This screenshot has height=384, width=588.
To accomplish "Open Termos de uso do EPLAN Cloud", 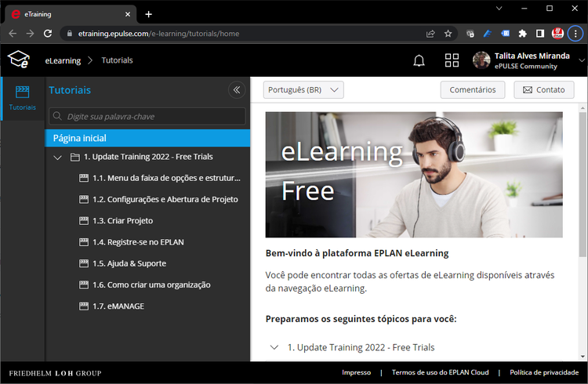I will pos(441,372).
